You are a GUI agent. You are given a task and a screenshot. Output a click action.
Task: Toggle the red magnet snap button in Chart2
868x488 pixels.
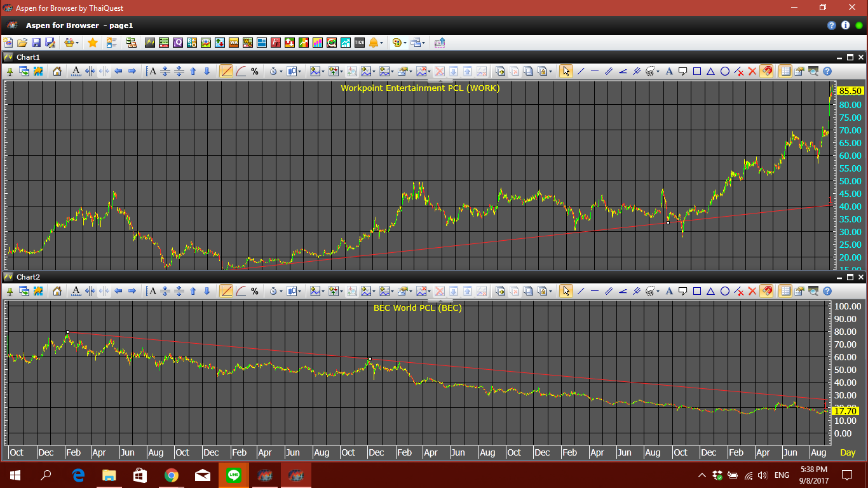tap(767, 291)
